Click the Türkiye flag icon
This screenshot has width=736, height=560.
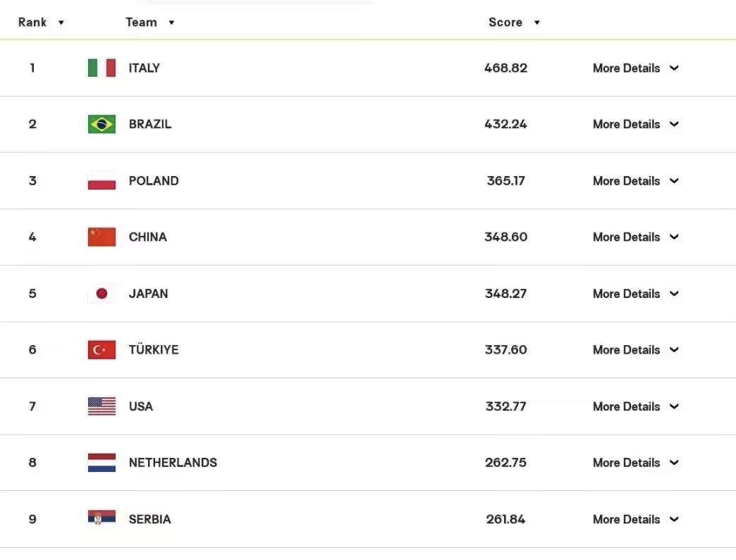point(102,350)
